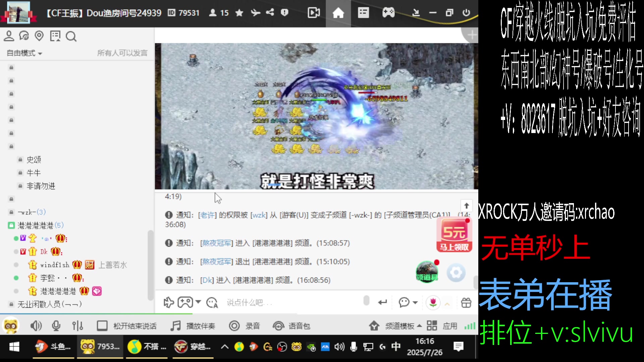Image resolution: width=644 pixels, height=362 pixels.
Task: Click the sidebar channel list scrollbar
Action: tap(150, 265)
